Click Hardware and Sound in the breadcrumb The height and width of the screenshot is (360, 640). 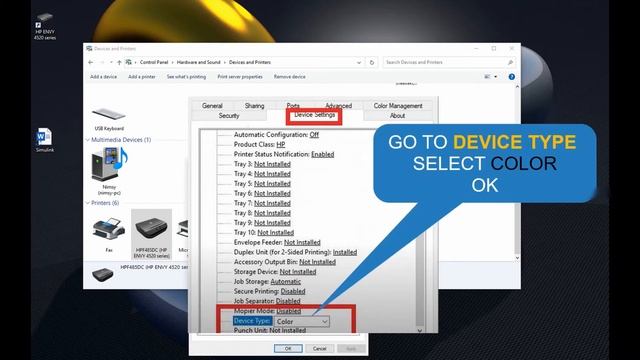pyautogui.click(x=198, y=62)
